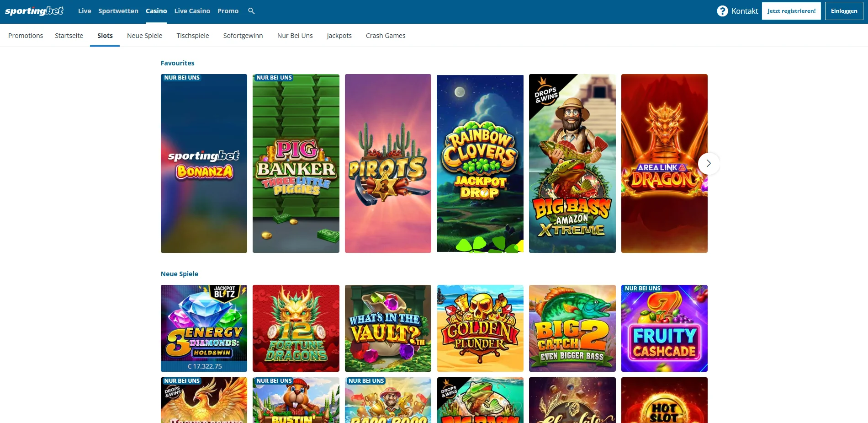Viewport: 868px width, 423px height.
Task: Launch Pig Banker Three Little Piggies
Action: 296,163
